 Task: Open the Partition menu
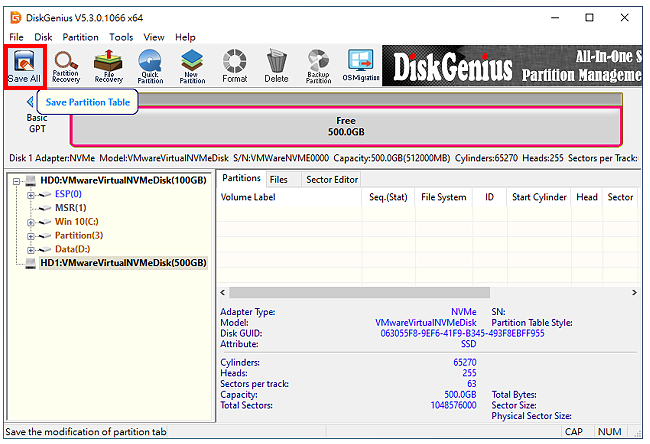pos(80,37)
